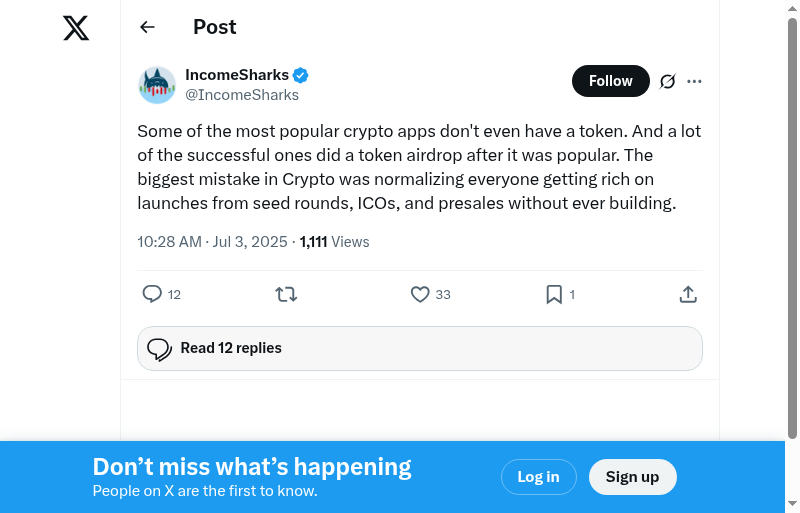
Task: Click the X logo in the sidebar
Action: click(76, 28)
